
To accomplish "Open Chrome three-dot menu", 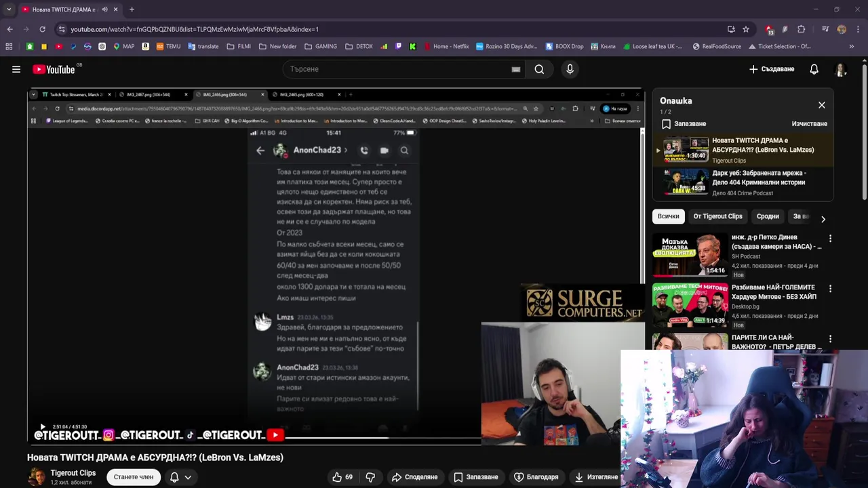I will coord(857,29).
